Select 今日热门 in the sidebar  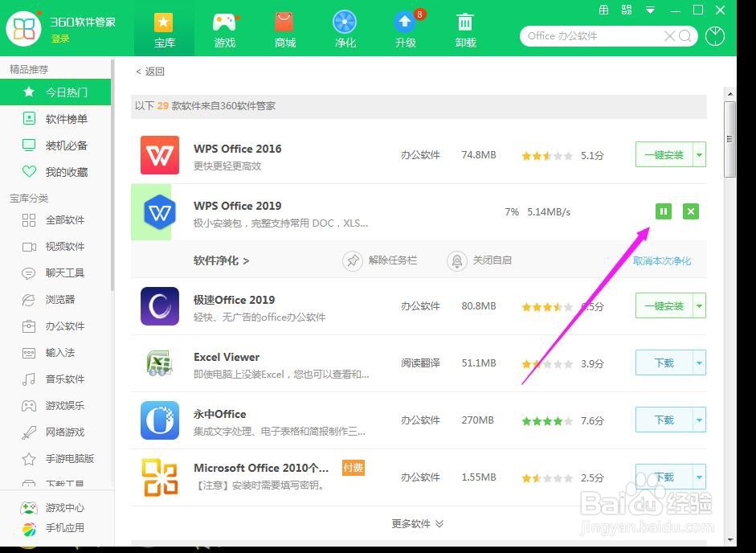[x=55, y=92]
